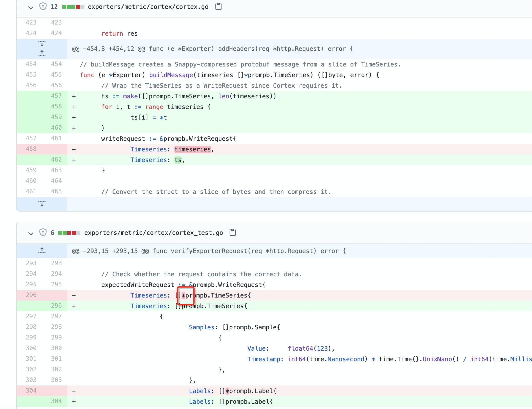Image resolution: width=532 pixels, height=409 pixels.
Task: Click line number 296 of the added Timeseries line
Action: click(57, 306)
